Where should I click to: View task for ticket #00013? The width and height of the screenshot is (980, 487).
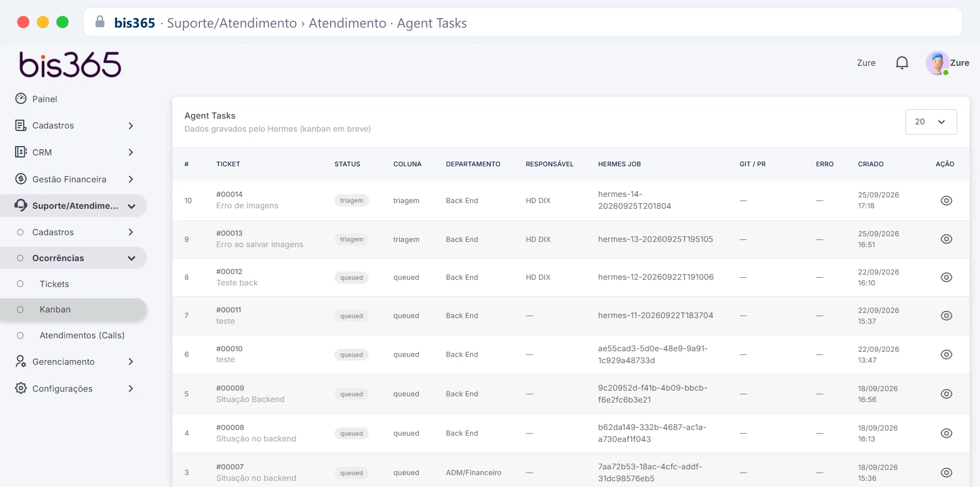[946, 239]
